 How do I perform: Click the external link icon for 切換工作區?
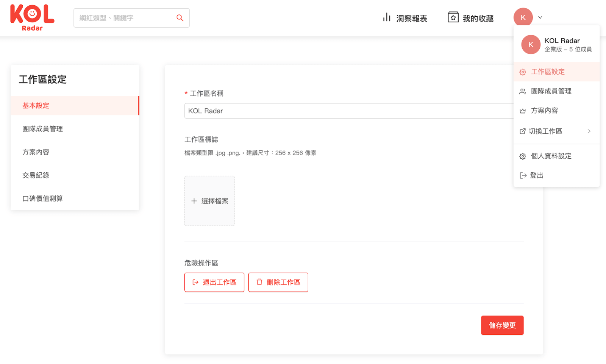click(523, 131)
